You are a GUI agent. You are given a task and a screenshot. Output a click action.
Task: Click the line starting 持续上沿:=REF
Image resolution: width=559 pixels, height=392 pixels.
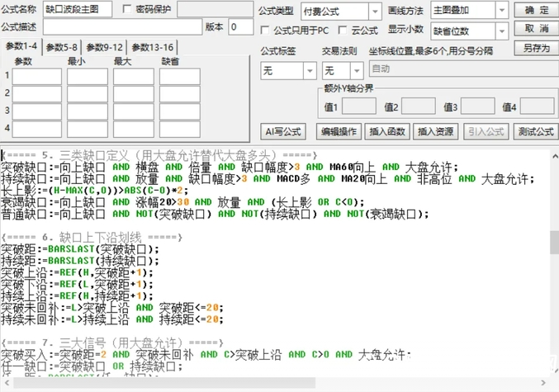tap(77, 295)
